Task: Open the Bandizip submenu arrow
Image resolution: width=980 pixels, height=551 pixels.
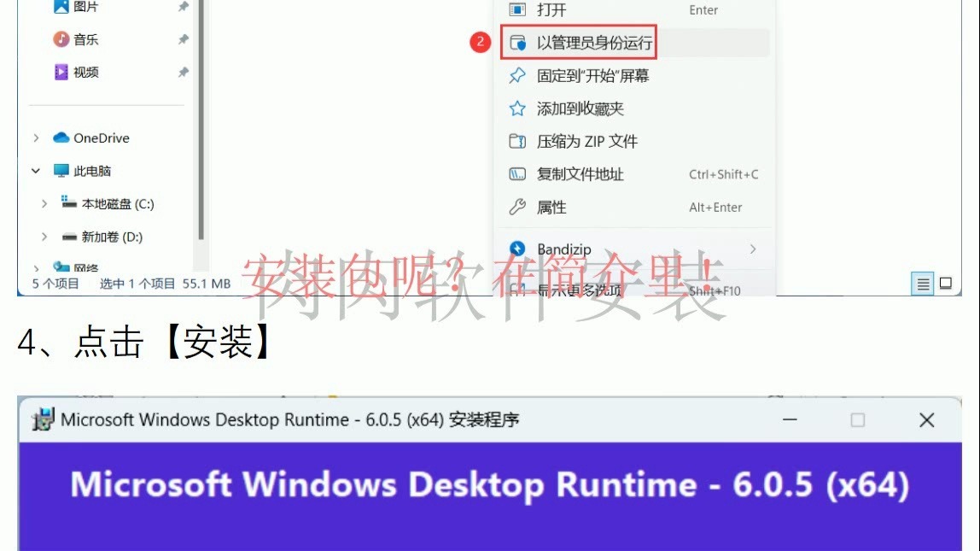Action: (752, 249)
